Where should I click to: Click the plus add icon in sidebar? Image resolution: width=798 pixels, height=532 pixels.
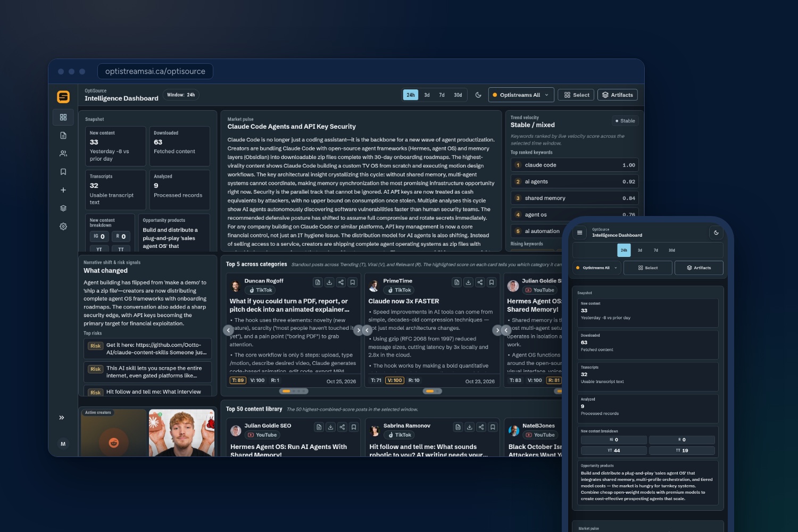63,190
